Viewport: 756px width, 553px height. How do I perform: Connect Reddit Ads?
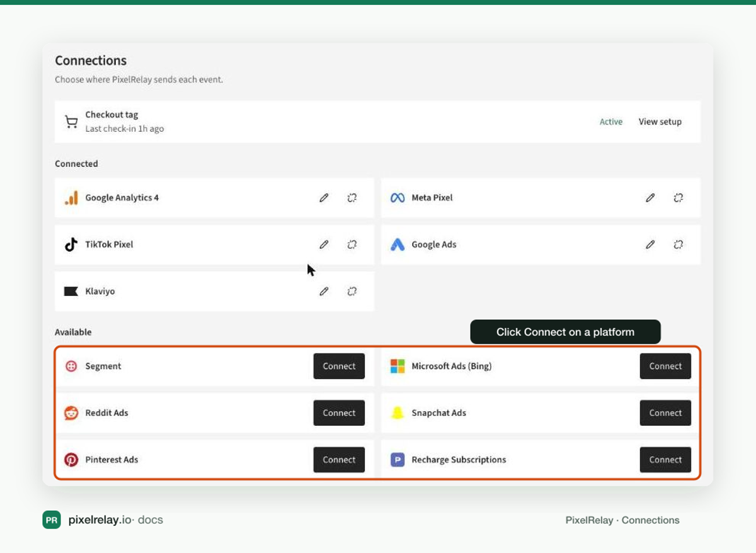click(339, 413)
